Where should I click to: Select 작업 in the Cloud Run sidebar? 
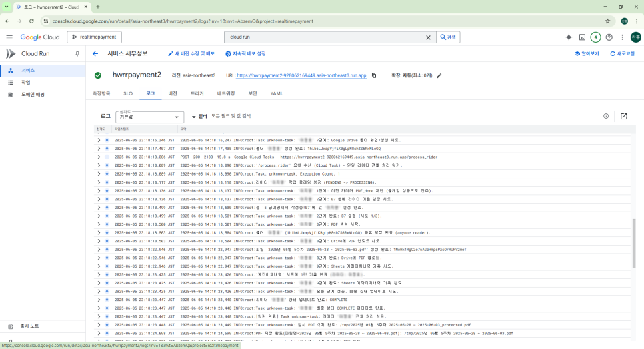43,83
